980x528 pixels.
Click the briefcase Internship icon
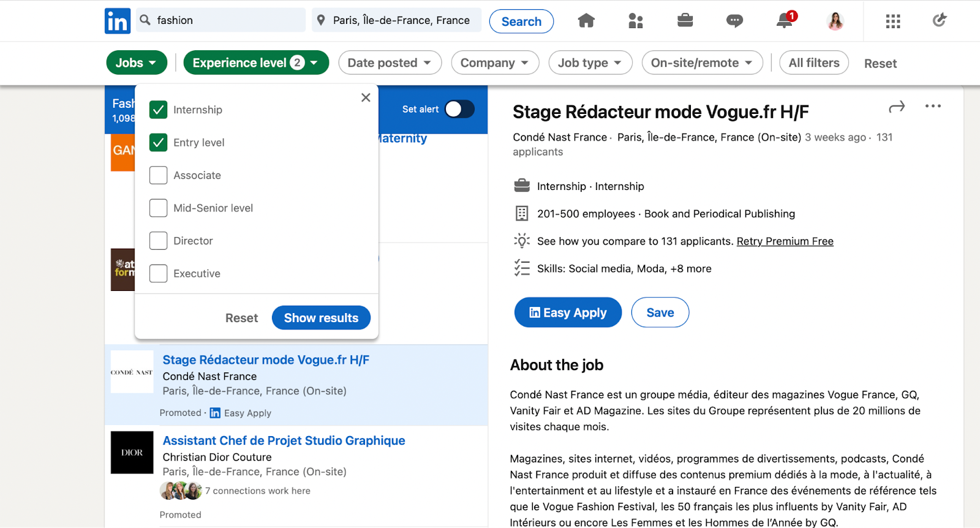click(x=522, y=185)
